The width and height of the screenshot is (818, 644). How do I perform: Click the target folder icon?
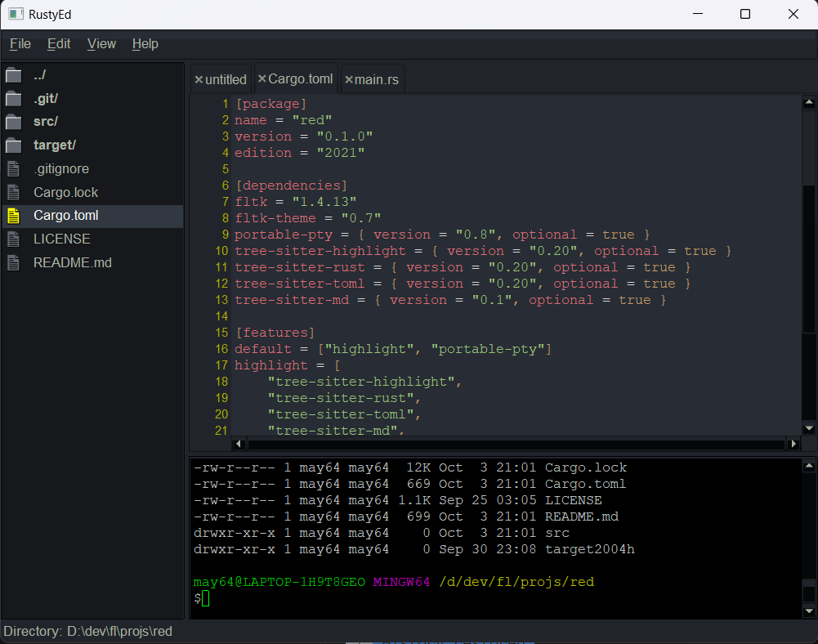pos(13,145)
